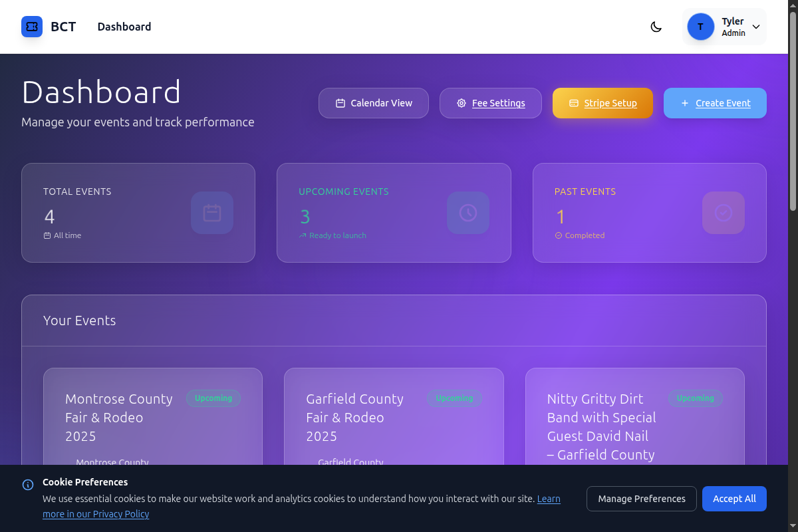Expand the Tyler Admin user menu chevron
This screenshot has width=798, height=532.
[756, 27]
